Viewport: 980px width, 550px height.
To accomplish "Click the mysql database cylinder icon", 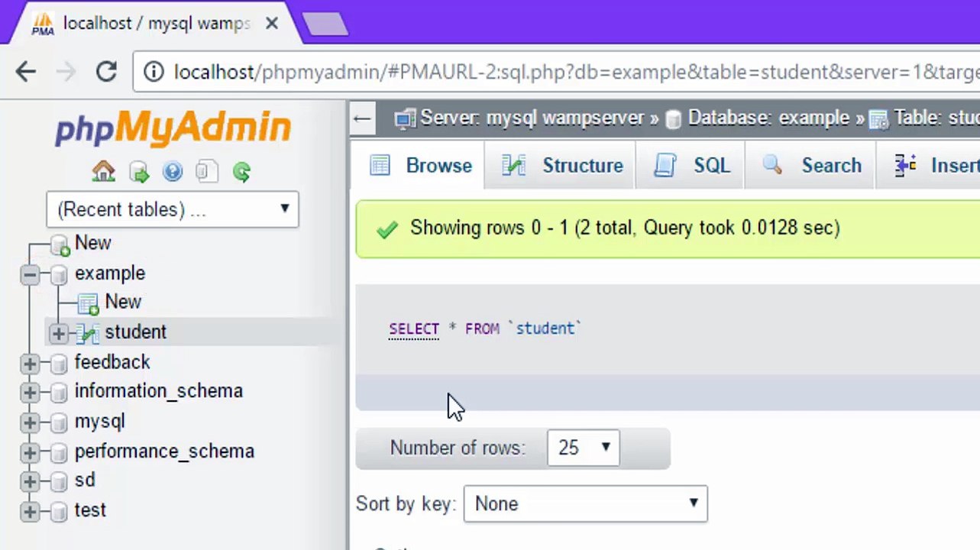I will click(59, 422).
